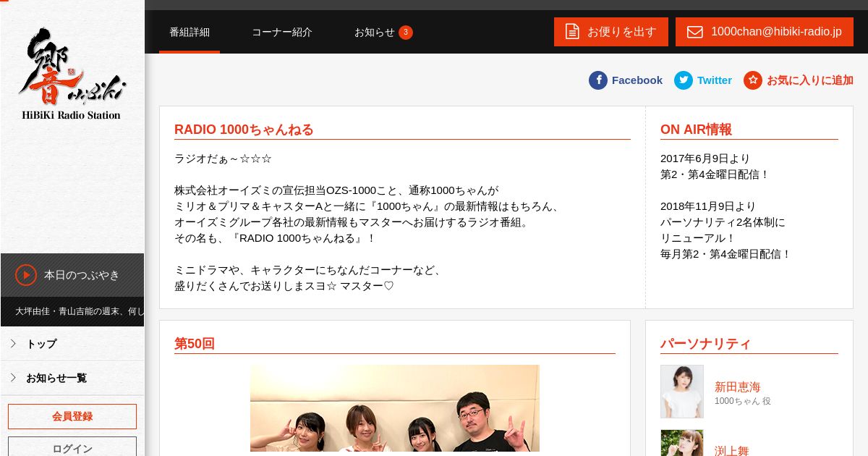Click the text ラジオだぁ～☆☆☆

click(x=223, y=159)
